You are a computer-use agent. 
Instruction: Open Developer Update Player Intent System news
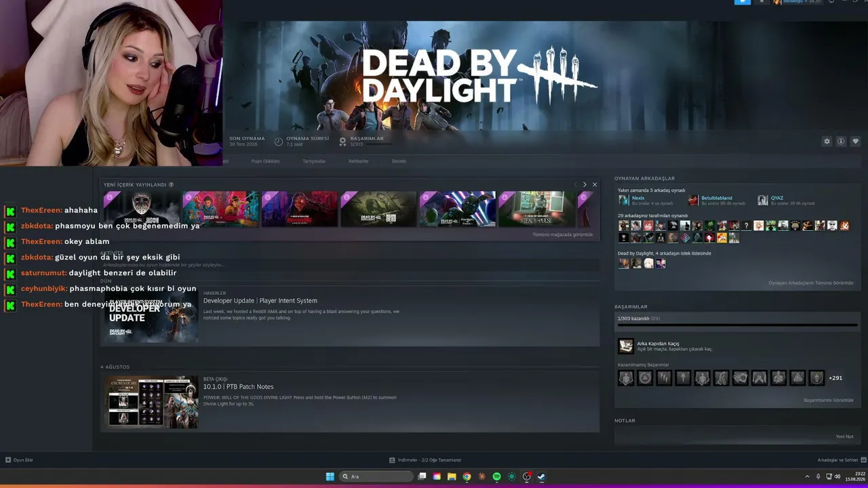[260, 301]
